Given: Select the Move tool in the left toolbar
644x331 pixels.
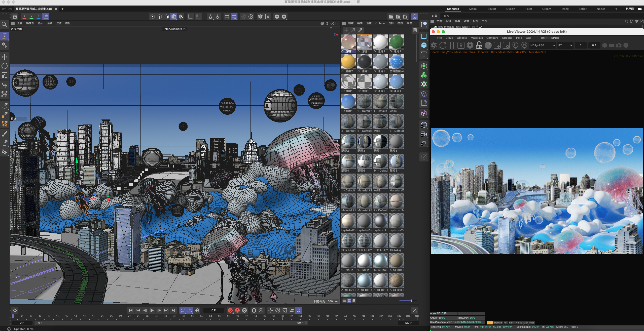Looking at the screenshot, I should tap(5, 57).
